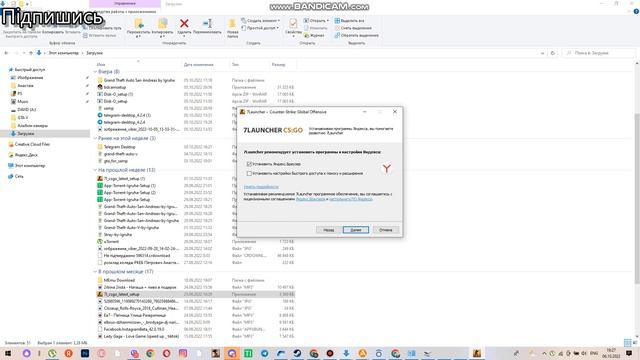Select 'Изображения' in the sidebar
Image resolution: width=640 pixels, height=360 pixels.
tap(30, 78)
